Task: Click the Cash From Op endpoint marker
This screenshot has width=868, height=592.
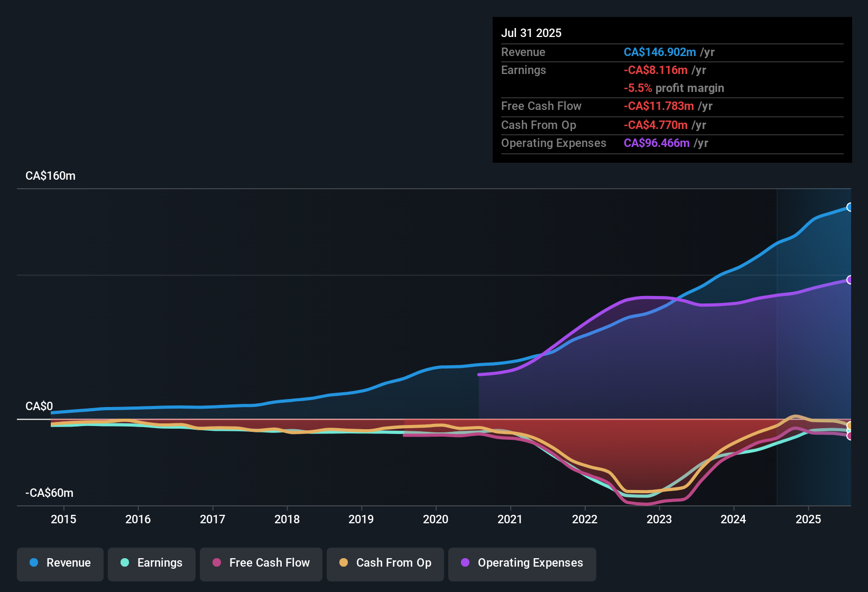Action: (x=850, y=424)
